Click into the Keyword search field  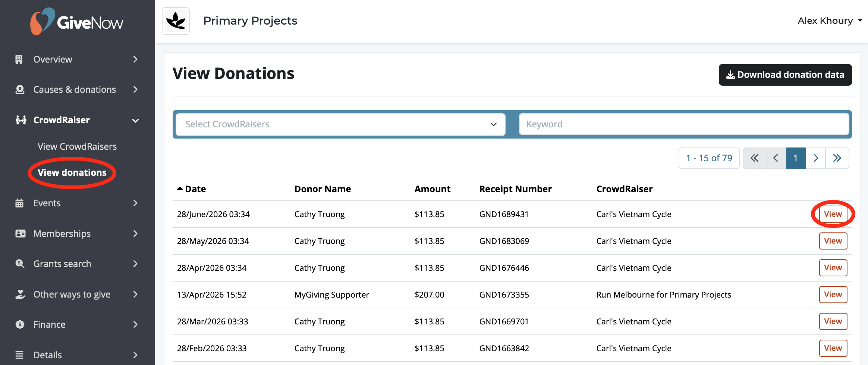[684, 124]
